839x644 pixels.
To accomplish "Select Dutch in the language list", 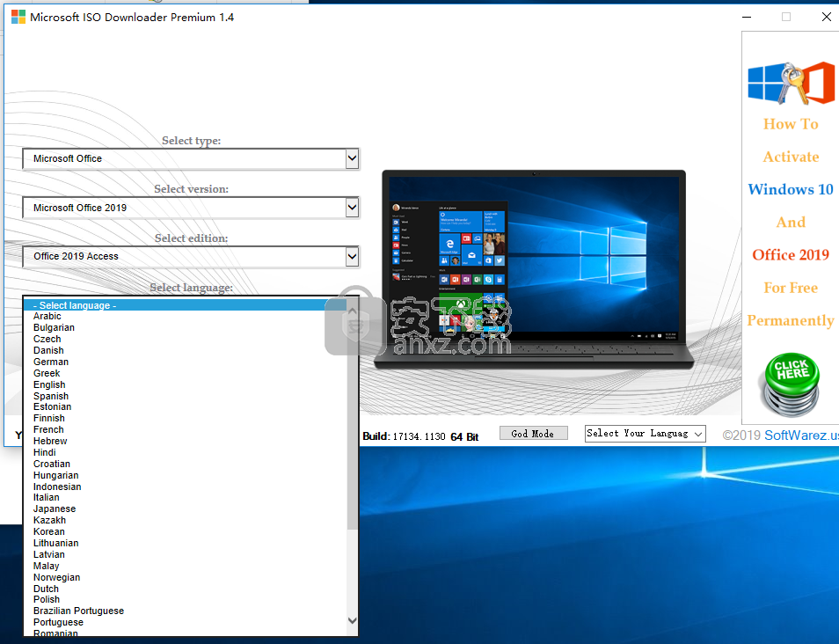I will tap(46, 589).
